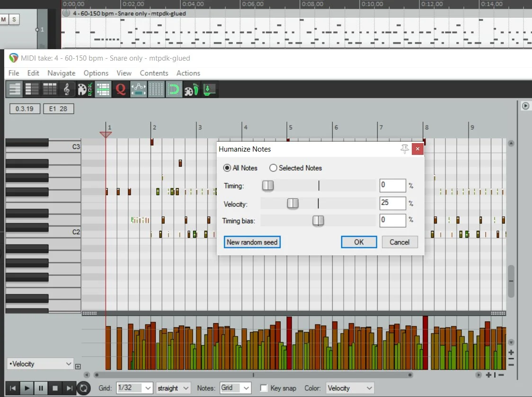532x397 pixels.
Task: Click the C2 piano key label
Action: (76, 232)
